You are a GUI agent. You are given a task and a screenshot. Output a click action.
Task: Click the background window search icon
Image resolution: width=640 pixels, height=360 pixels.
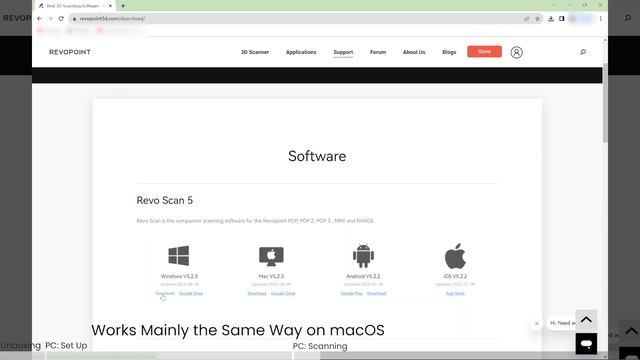(628, 18)
